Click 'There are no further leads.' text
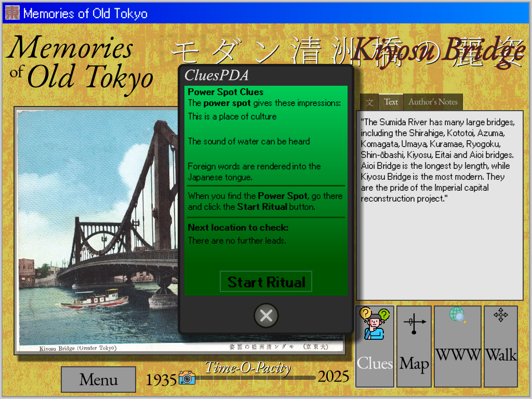 pos(237,241)
